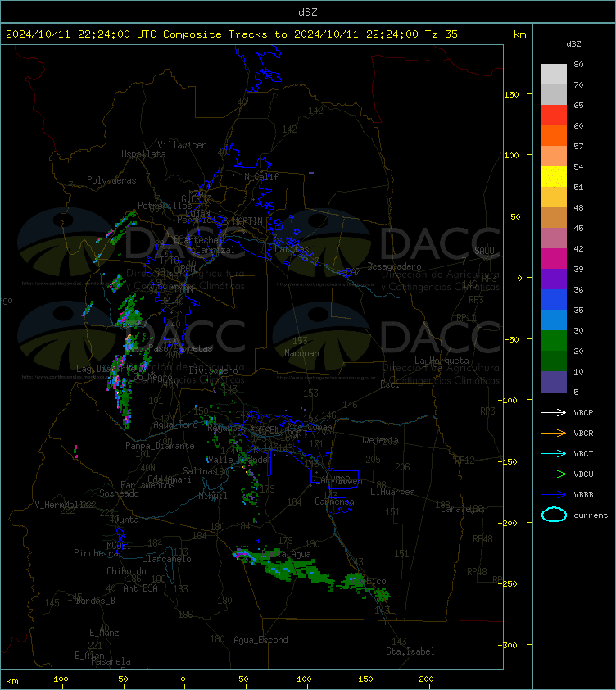
Task: Click the 'RP12' road label
Action: coord(464,461)
